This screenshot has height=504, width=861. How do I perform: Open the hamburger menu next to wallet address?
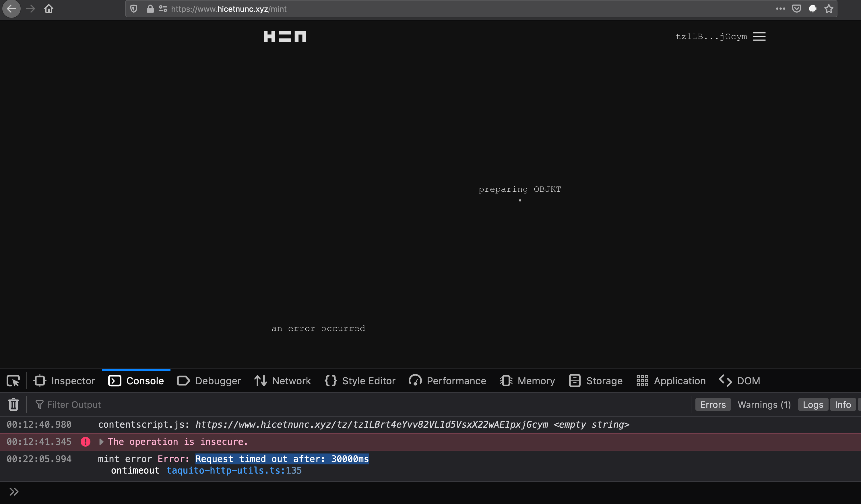[x=759, y=36]
